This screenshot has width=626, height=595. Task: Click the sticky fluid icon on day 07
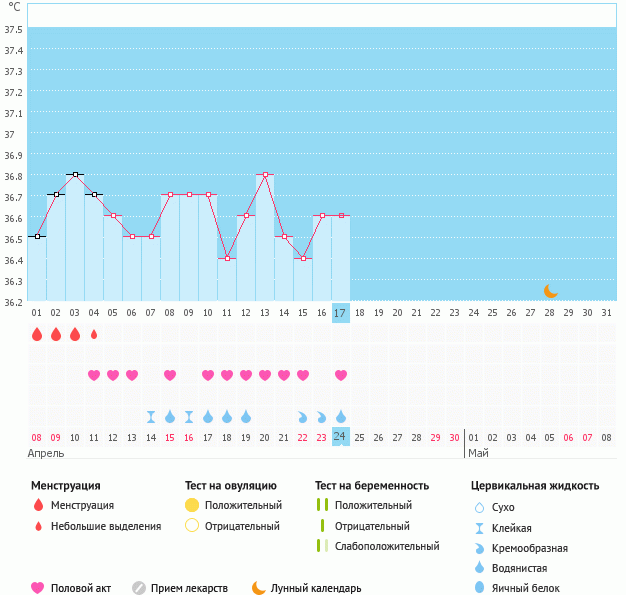[151, 416]
